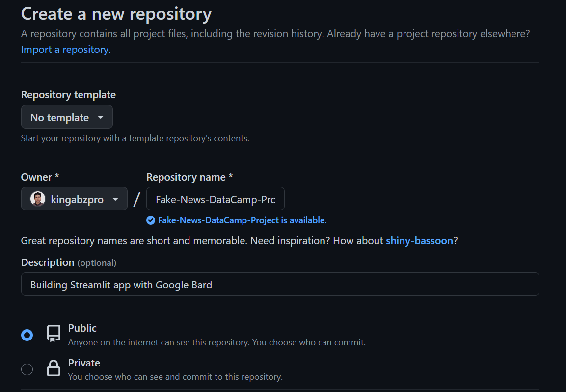Click the Public option label

82,328
